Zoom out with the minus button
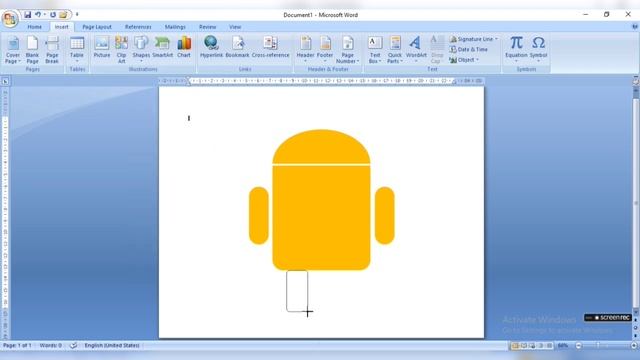 (x=578, y=346)
